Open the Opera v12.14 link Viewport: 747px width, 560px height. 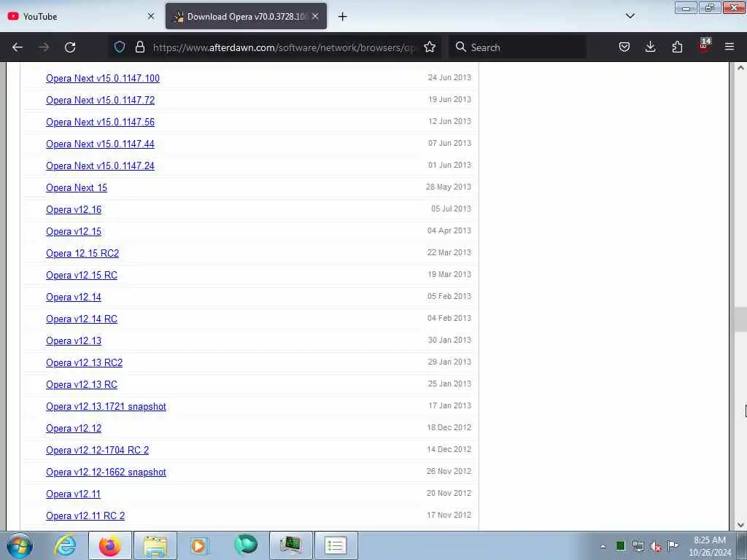point(74,297)
